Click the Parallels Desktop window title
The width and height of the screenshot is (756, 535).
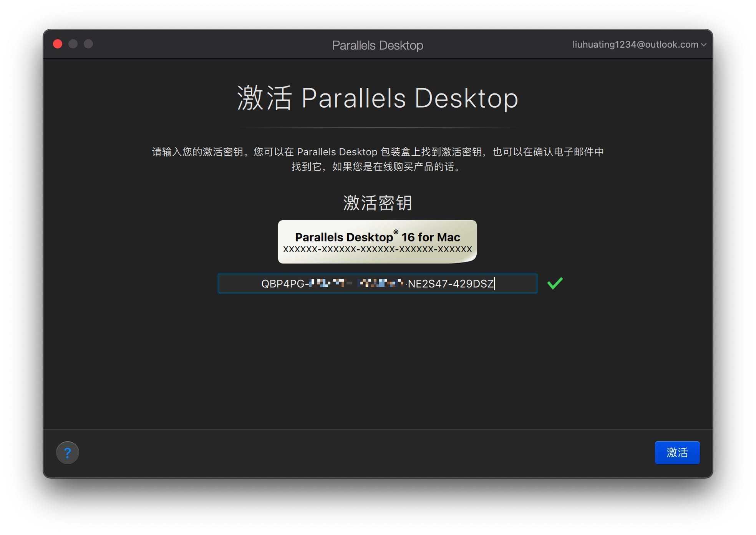pyautogui.click(x=378, y=45)
